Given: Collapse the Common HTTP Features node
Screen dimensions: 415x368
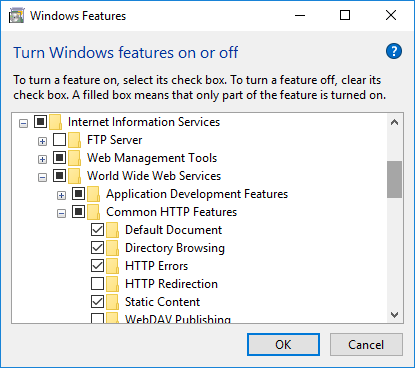Looking at the screenshot, I should tap(61, 214).
